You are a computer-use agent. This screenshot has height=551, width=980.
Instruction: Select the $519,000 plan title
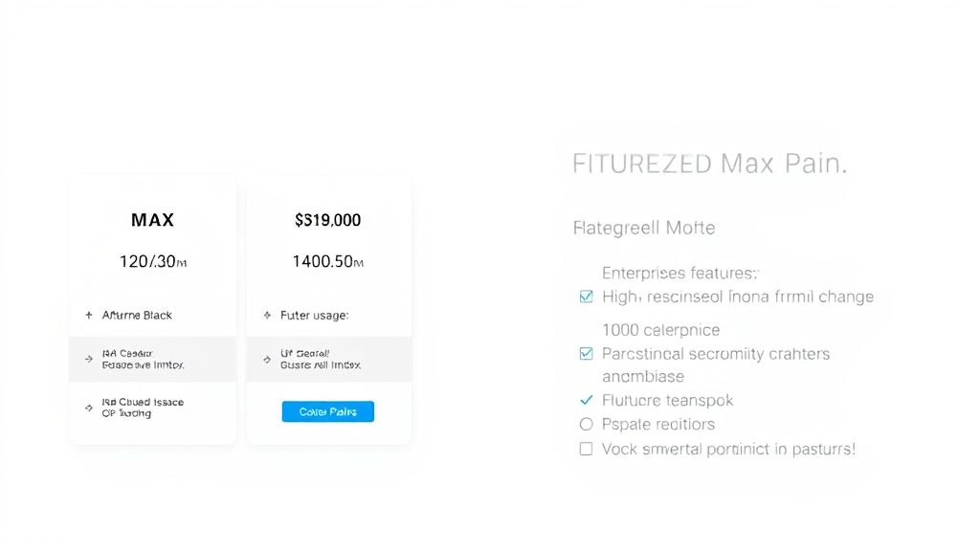328,220
